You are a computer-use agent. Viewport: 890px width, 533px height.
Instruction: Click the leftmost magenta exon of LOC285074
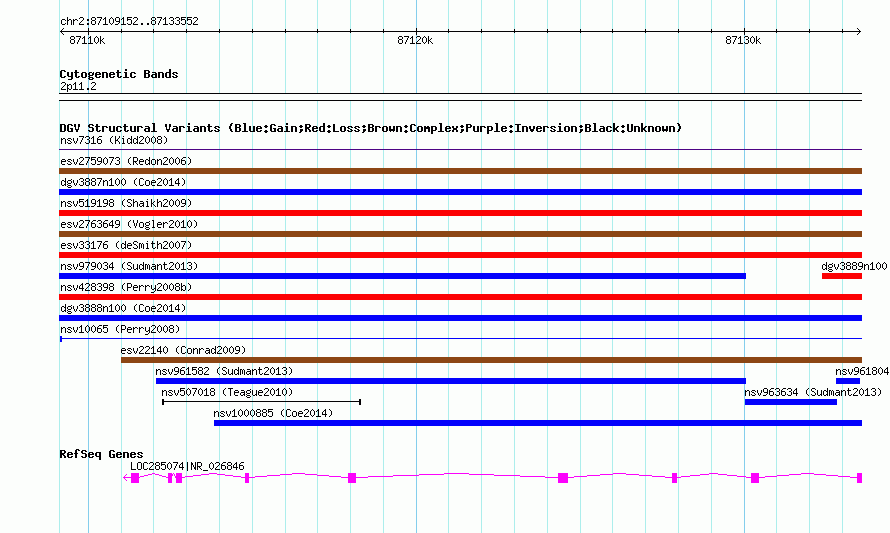(x=135, y=478)
